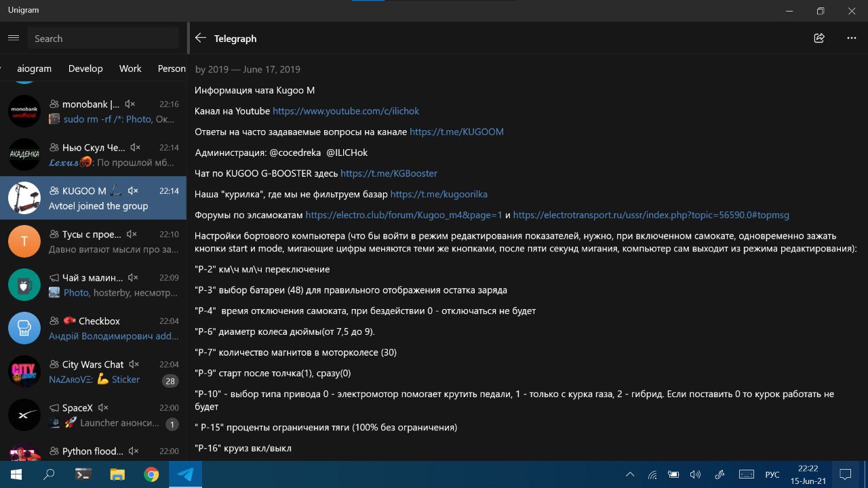Viewport: 868px width, 488px height.
Task: Click the mute icon on the monobank chat
Action: [130, 104]
